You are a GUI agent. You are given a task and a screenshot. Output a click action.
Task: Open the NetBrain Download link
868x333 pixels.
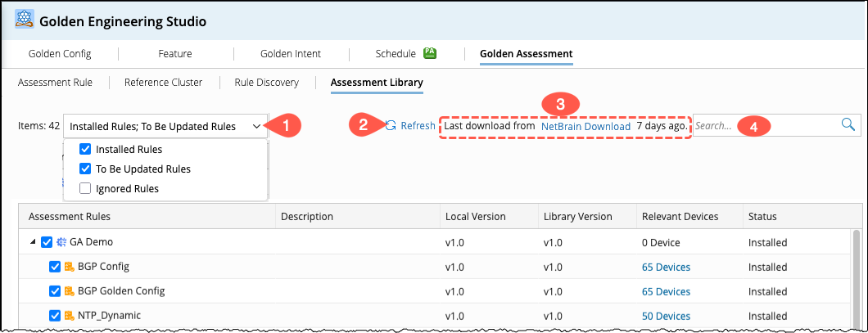coord(585,127)
